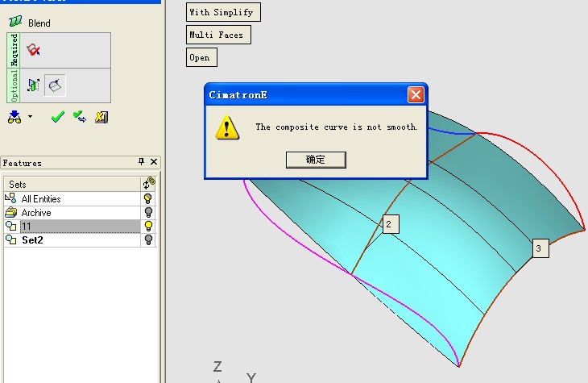
Task: Toggle visibility bulb for Archive
Action: 148,213
